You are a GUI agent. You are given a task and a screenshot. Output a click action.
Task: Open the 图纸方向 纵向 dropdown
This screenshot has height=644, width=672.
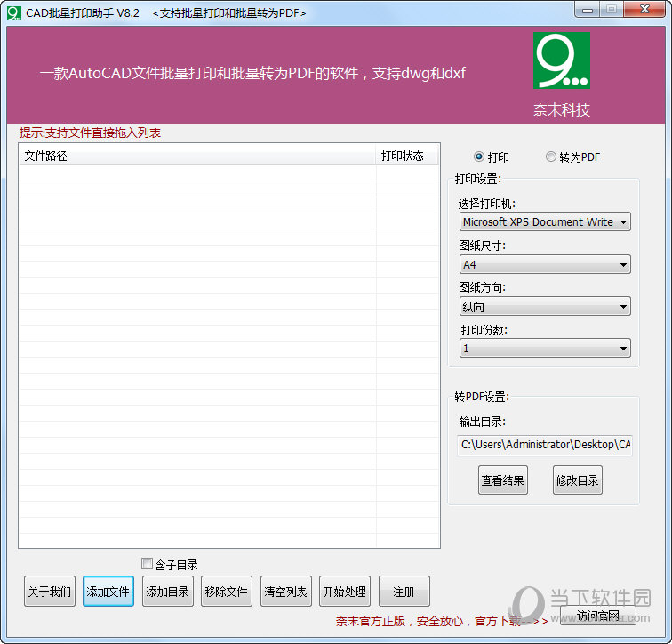[545, 307]
